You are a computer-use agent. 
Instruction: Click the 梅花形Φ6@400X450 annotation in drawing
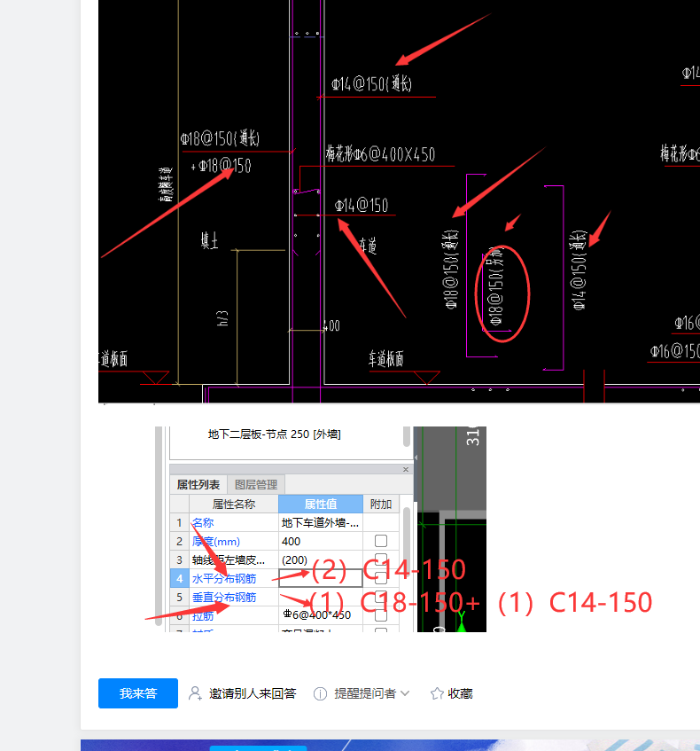380,153
